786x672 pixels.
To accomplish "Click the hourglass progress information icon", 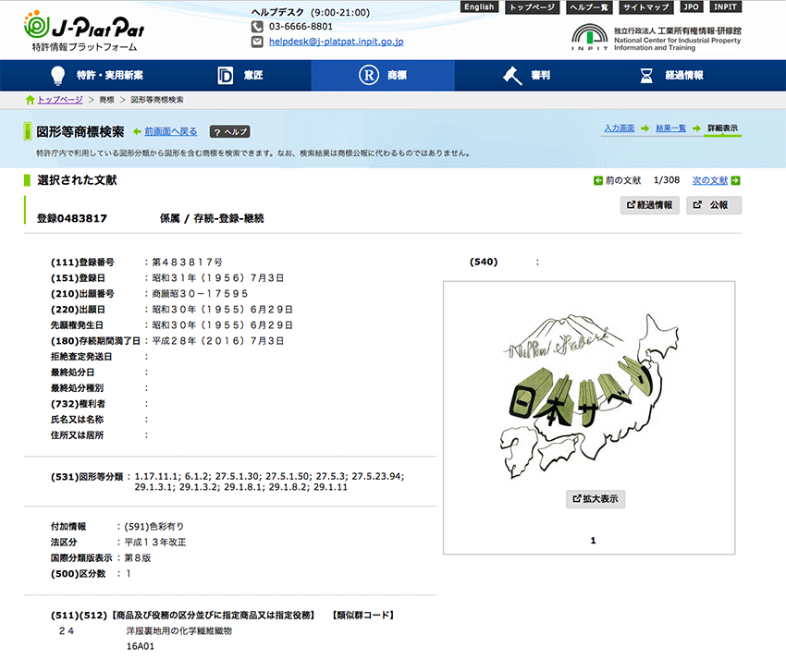I will pos(646,76).
